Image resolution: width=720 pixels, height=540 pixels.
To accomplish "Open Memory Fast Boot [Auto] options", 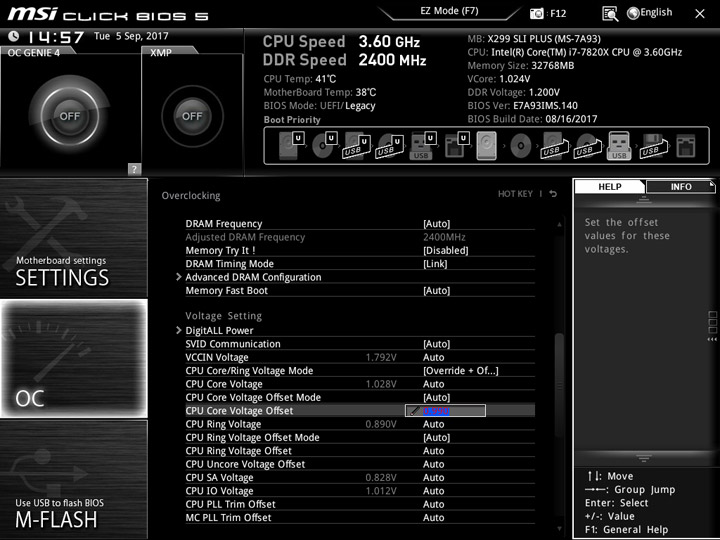I will coord(436,290).
